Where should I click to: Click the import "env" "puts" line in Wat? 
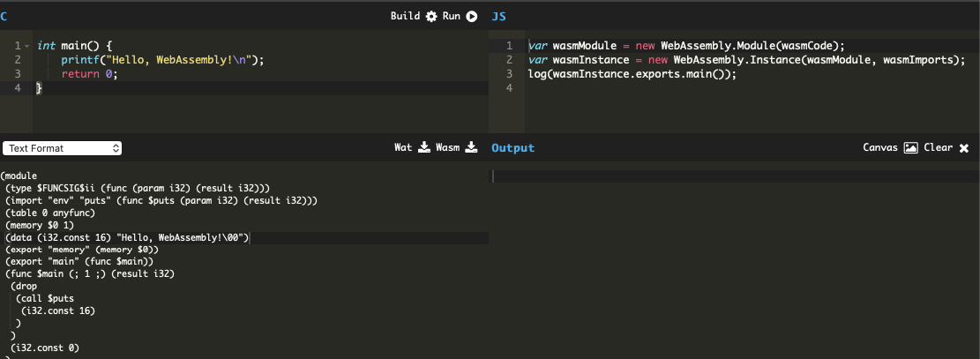point(161,200)
